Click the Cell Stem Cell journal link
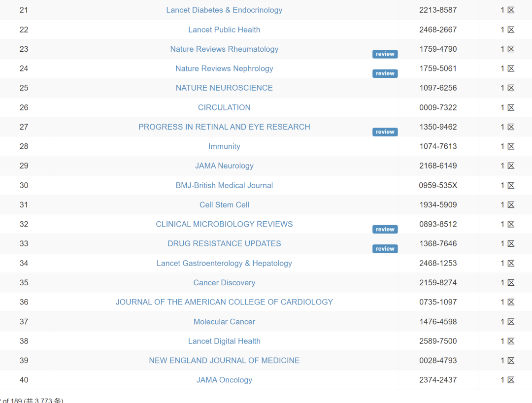 [x=224, y=204]
